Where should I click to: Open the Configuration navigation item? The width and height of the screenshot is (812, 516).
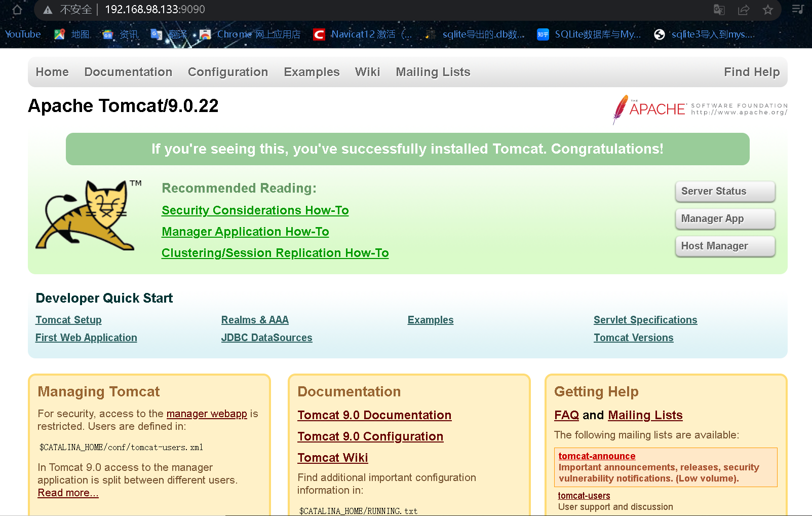pyautogui.click(x=228, y=72)
